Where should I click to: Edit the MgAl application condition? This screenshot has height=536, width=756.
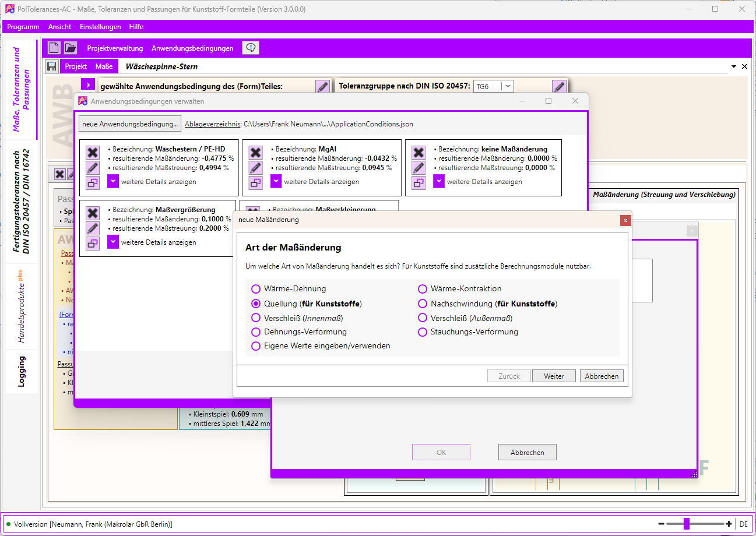(x=255, y=168)
